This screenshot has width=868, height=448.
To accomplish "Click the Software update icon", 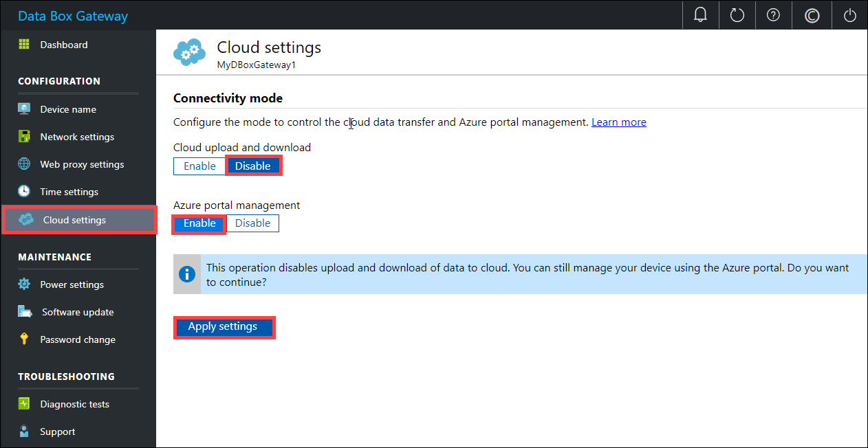I will [25, 312].
